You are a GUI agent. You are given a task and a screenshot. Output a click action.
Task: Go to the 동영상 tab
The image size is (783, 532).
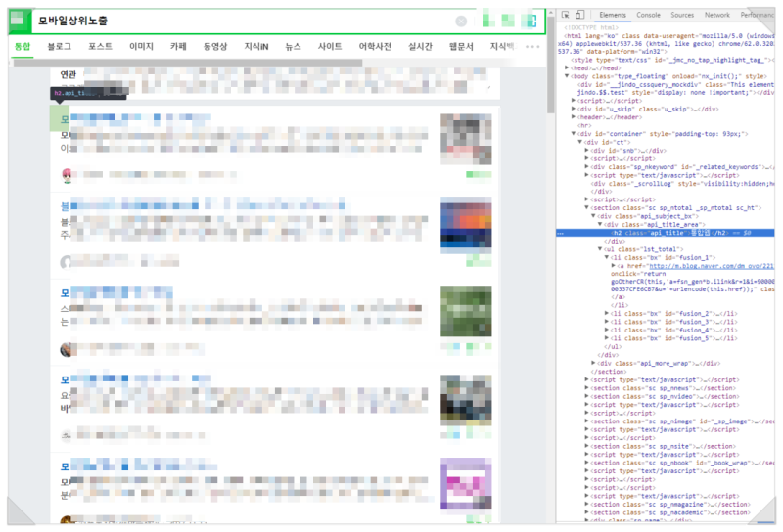tap(214, 46)
